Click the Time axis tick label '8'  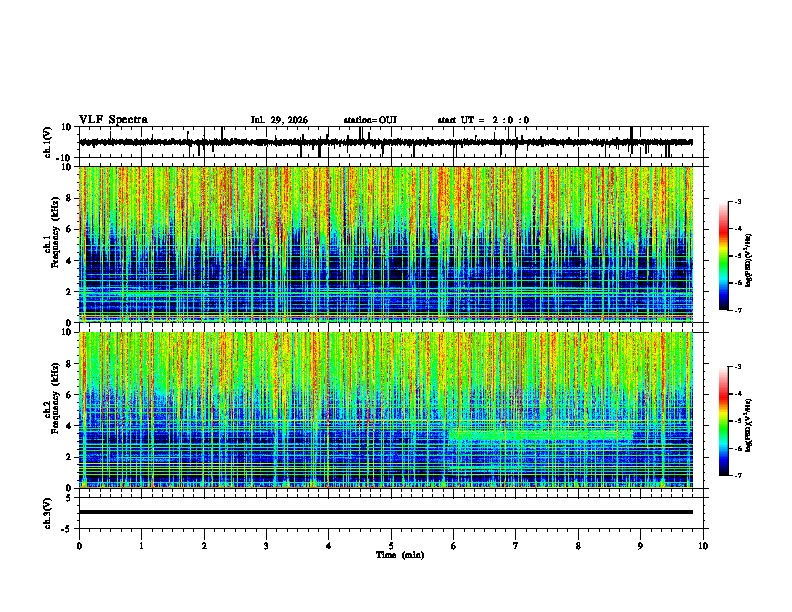578,546
